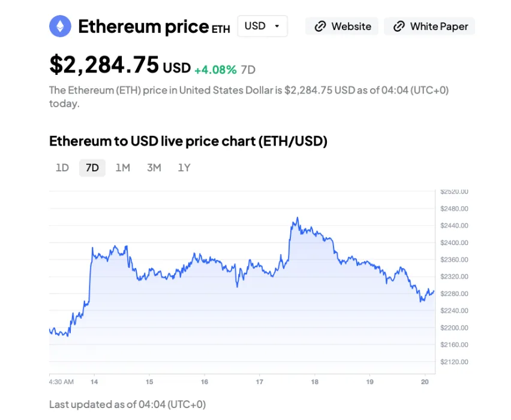Show the 3M price chart
The image size is (511, 420).
click(154, 168)
